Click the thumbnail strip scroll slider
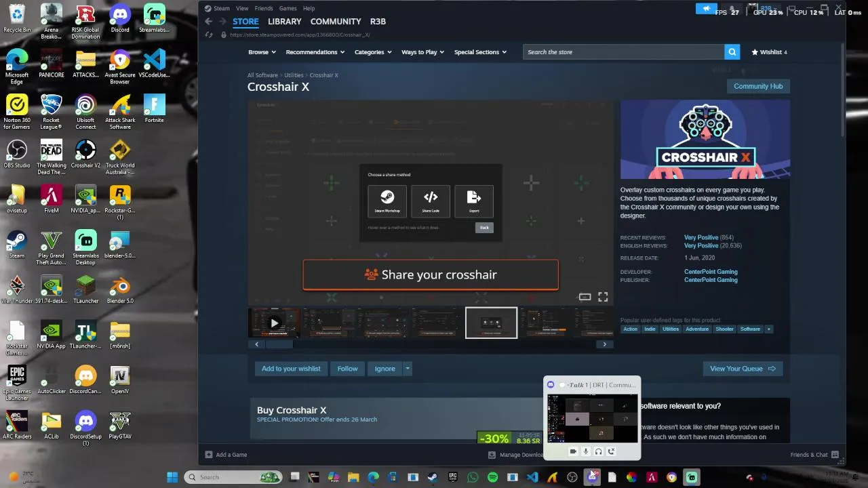The image size is (868, 488). (278, 344)
